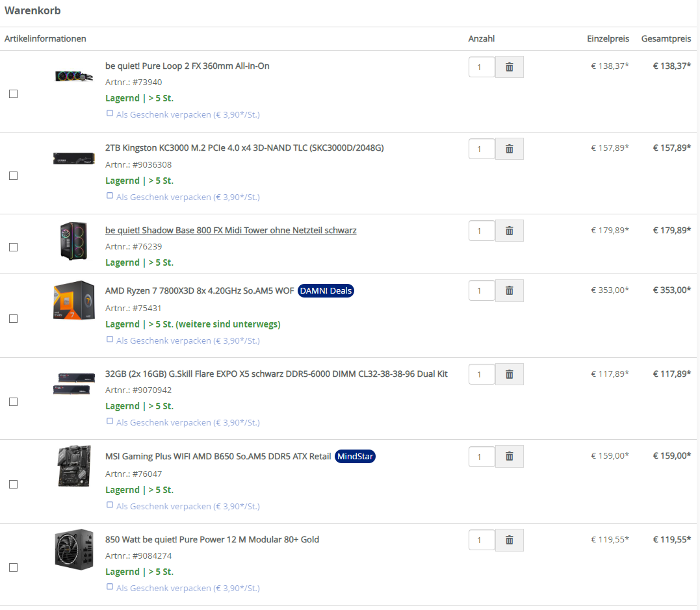Click the Anzahl column header

481,39
